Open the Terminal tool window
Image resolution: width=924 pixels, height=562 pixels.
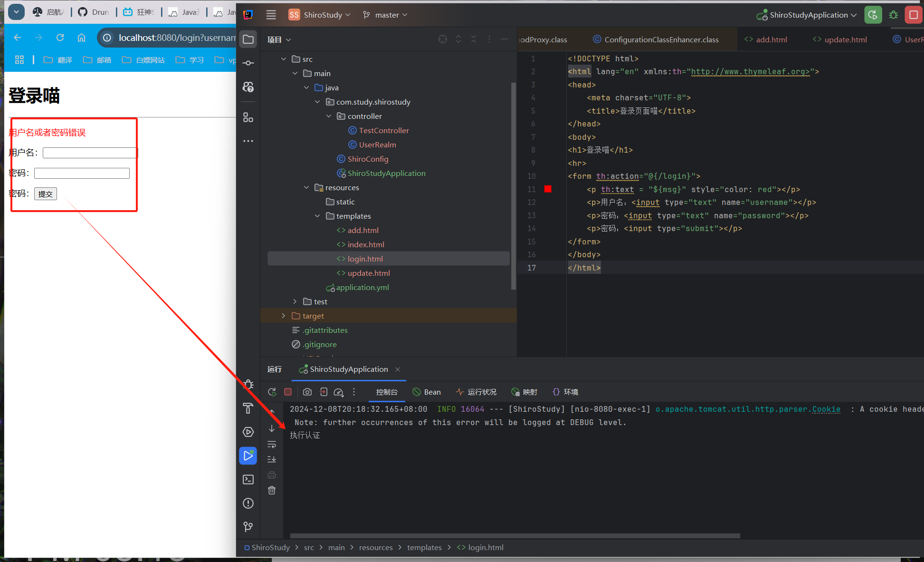pyautogui.click(x=248, y=479)
